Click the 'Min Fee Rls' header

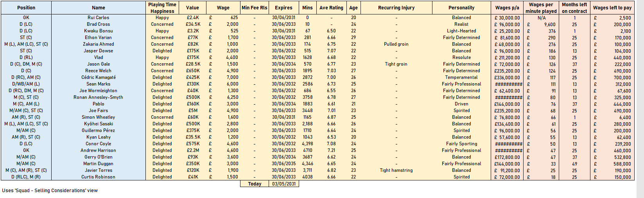coord(255,7)
